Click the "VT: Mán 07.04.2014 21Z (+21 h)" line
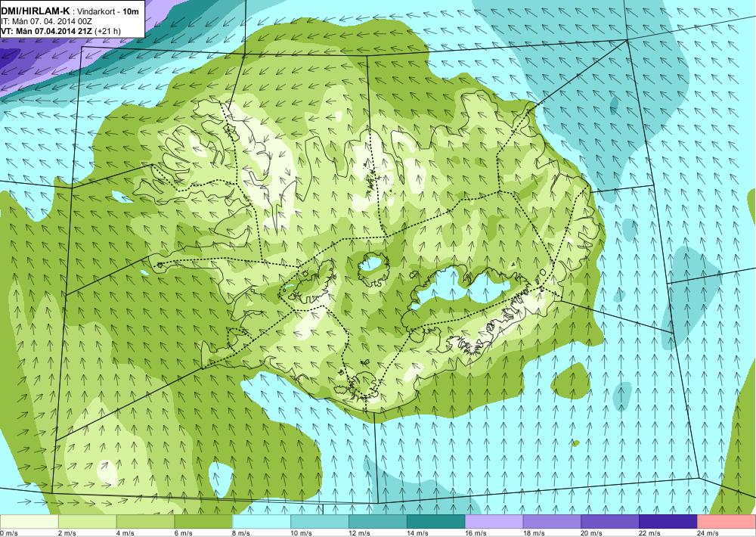Image resolution: width=756 pixels, height=537 pixels. [60, 31]
